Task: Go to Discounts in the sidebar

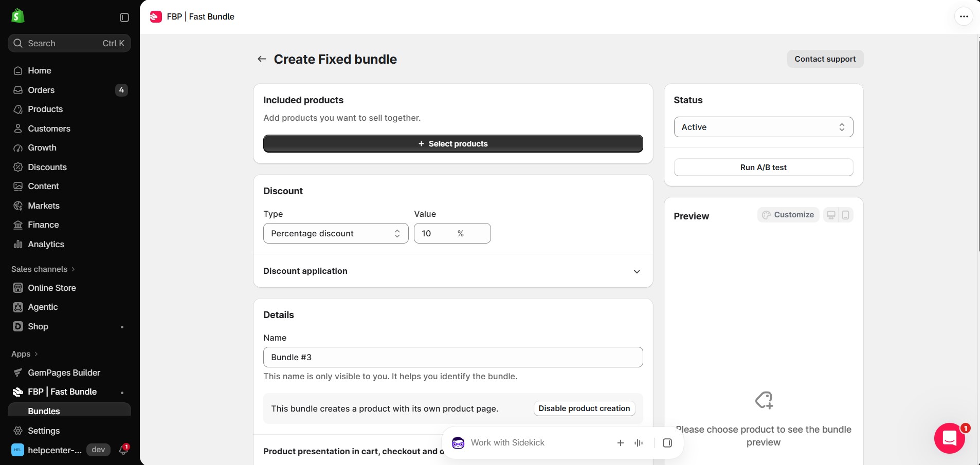Action: tap(69, 167)
